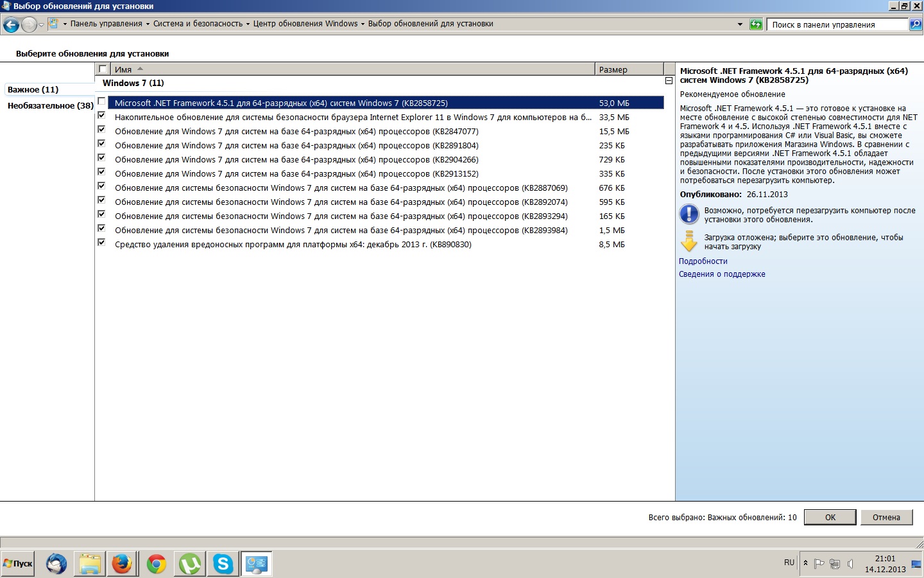This screenshot has height=578, width=924.
Task: Uncheck the KB890830 malware removal tool checkbox
Action: point(101,243)
